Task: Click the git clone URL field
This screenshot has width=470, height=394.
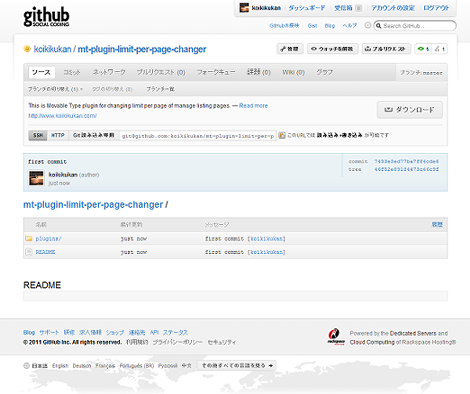Action: coord(197,136)
